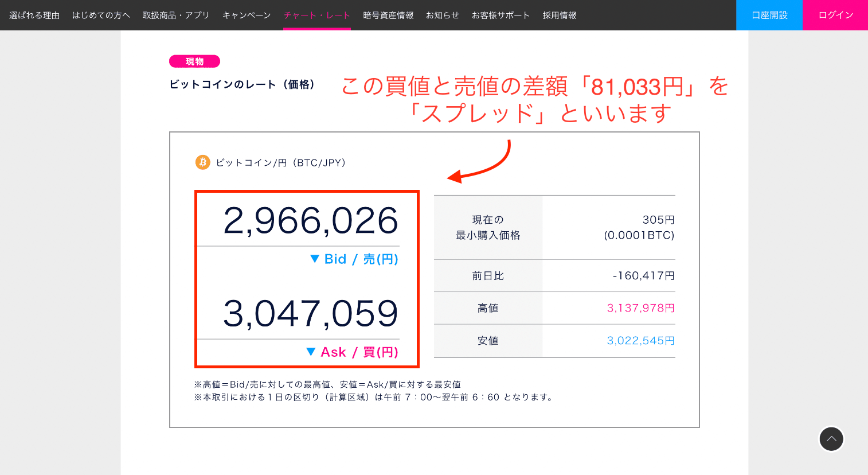
Task: Click the ログイン button
Action: tap(835, 15)
